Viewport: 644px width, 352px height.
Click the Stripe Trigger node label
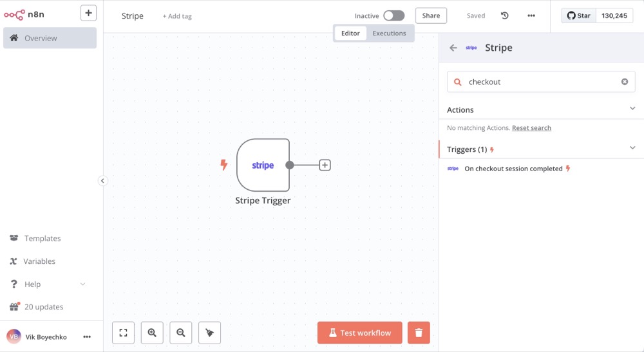(263, 201)
